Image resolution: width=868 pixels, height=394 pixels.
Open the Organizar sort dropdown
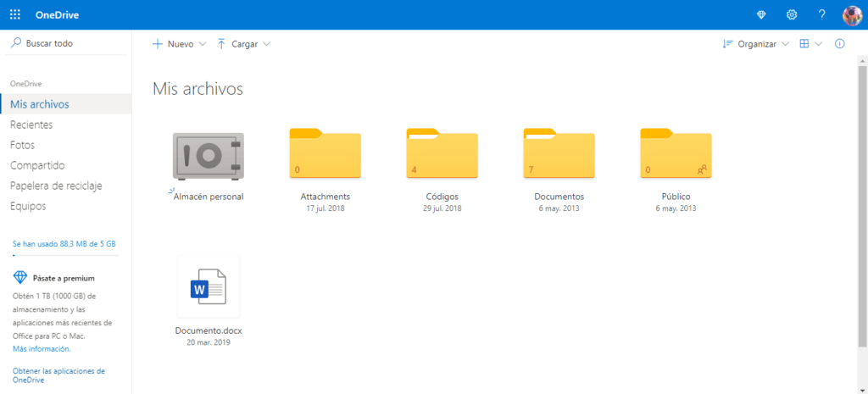[x=755, y=44]
